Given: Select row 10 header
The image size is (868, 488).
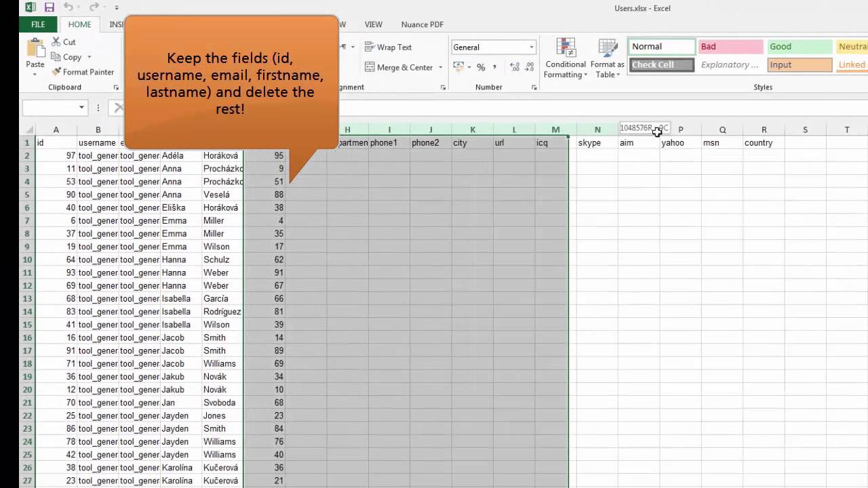Looking at the screenshot, I should 28,260.
